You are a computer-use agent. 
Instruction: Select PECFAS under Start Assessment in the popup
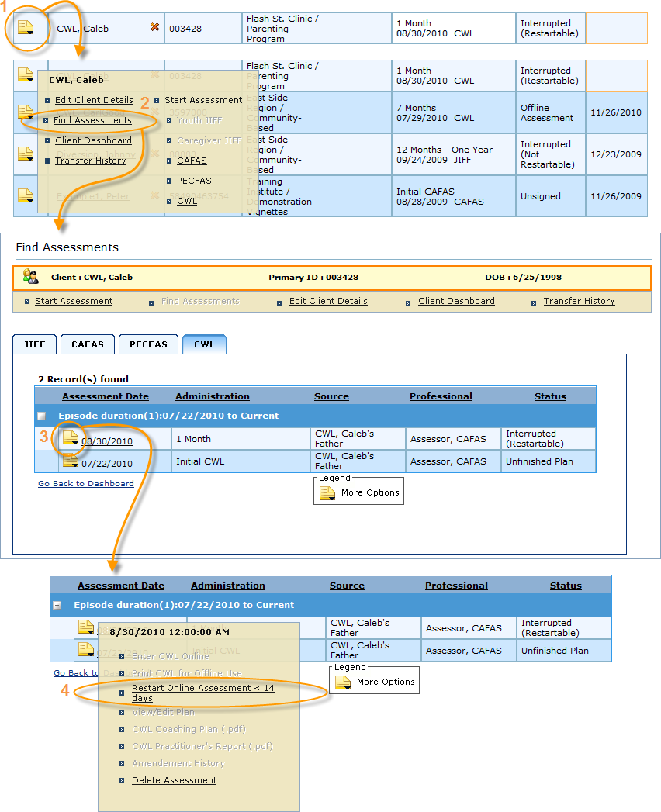(194, 181)
